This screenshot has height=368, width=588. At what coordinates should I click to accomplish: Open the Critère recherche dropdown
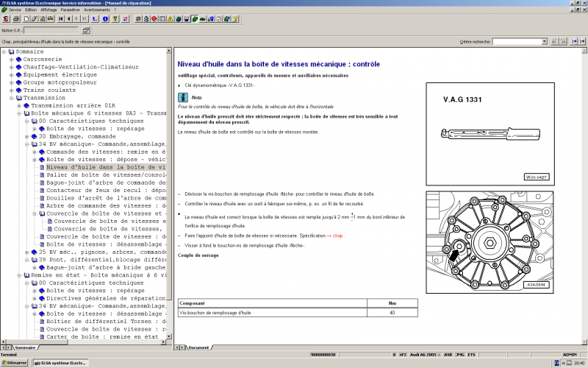pos(543,42)
